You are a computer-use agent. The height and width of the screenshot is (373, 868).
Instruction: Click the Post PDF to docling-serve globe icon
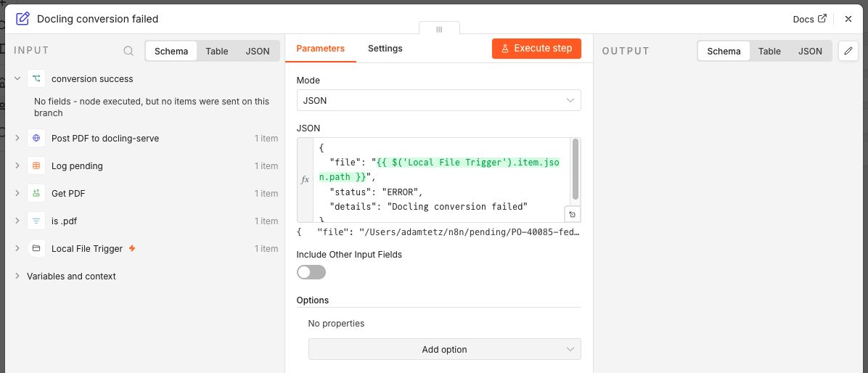click(36, 138)
